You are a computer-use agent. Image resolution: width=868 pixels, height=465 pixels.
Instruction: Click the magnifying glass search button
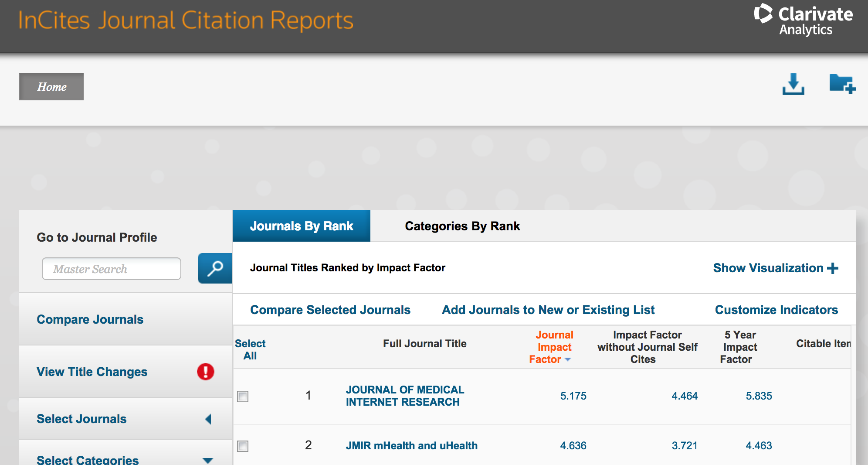[215, 268]
